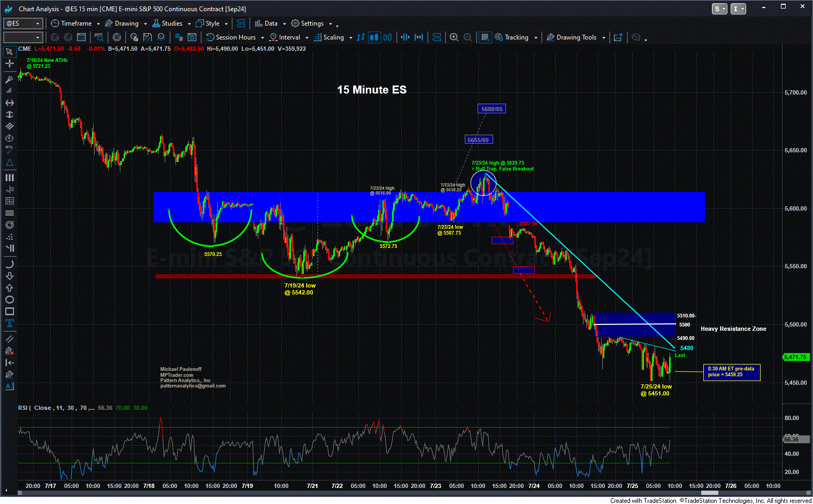The width and height of the screenshot is (813, 504).
Task: Open the Style menu
Action: pos(208,24)
